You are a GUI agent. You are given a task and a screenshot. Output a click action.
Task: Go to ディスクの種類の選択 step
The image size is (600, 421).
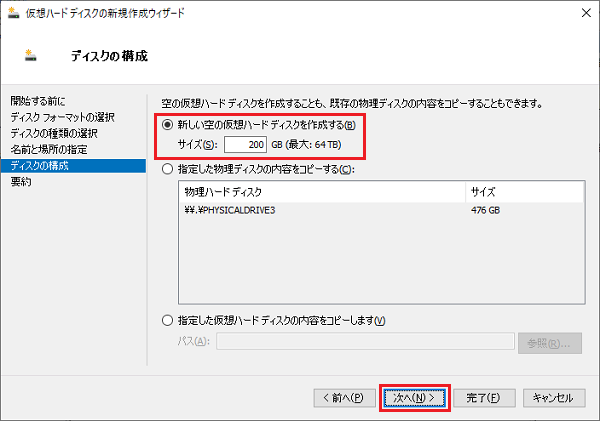(54, 134)
